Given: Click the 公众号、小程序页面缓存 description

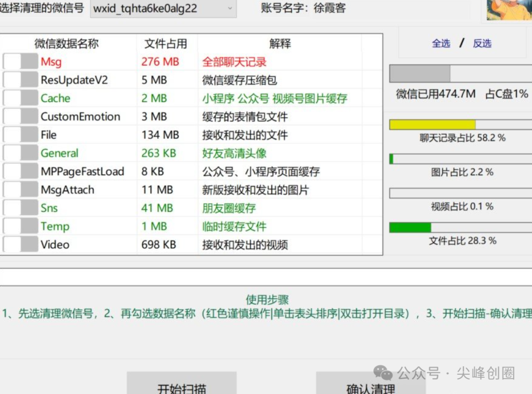Looking at the screenshot, I should coord(261,172).
